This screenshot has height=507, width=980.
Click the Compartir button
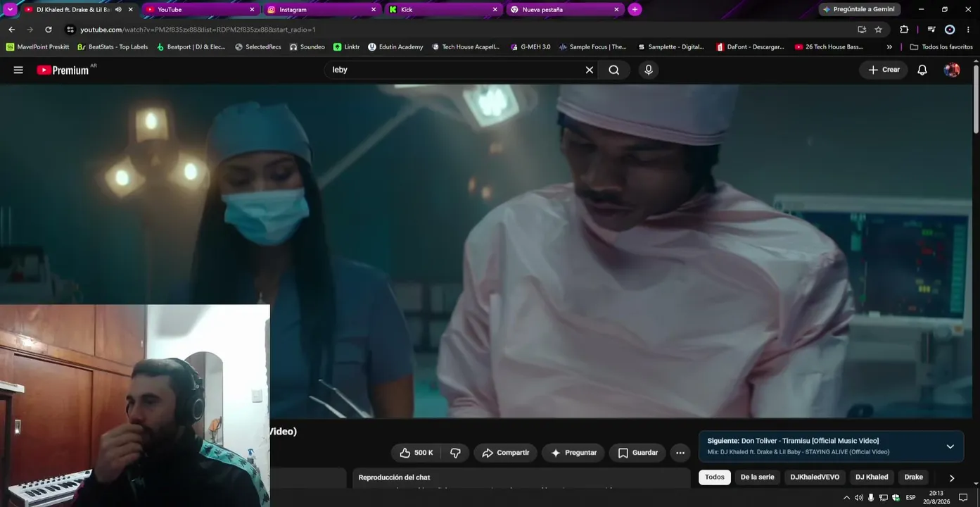click(505, 453)
